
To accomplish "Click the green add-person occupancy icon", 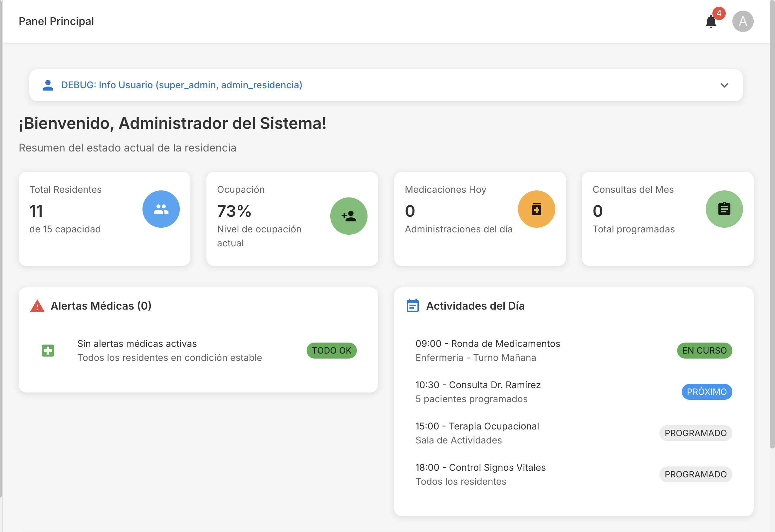I will click(x=349, y=216).
